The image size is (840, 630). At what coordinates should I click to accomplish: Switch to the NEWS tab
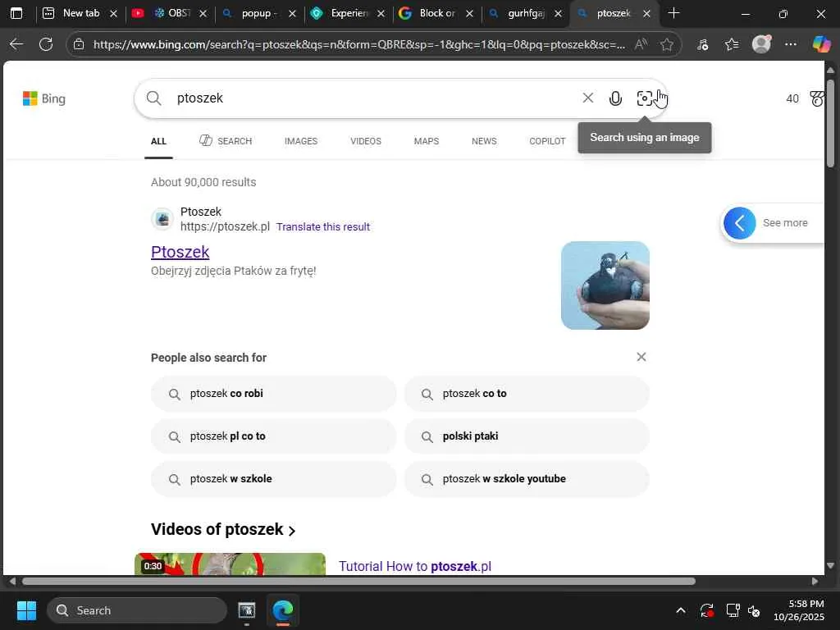[484, 141]
